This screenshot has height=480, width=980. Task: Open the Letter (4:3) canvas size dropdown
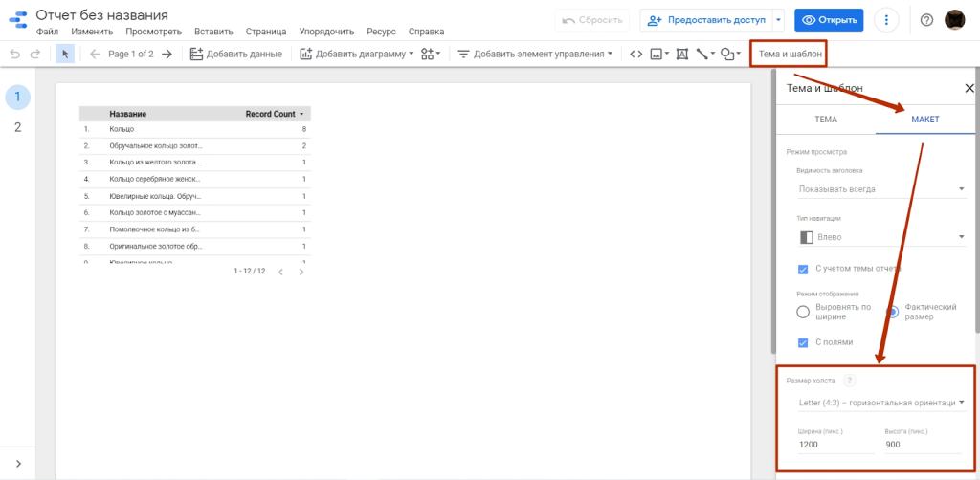[x=880, y=403]
